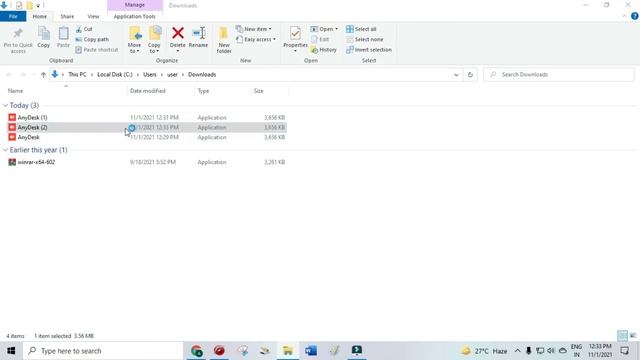
Task: Click the Paste ribbon button
Action: pos(63,38)
